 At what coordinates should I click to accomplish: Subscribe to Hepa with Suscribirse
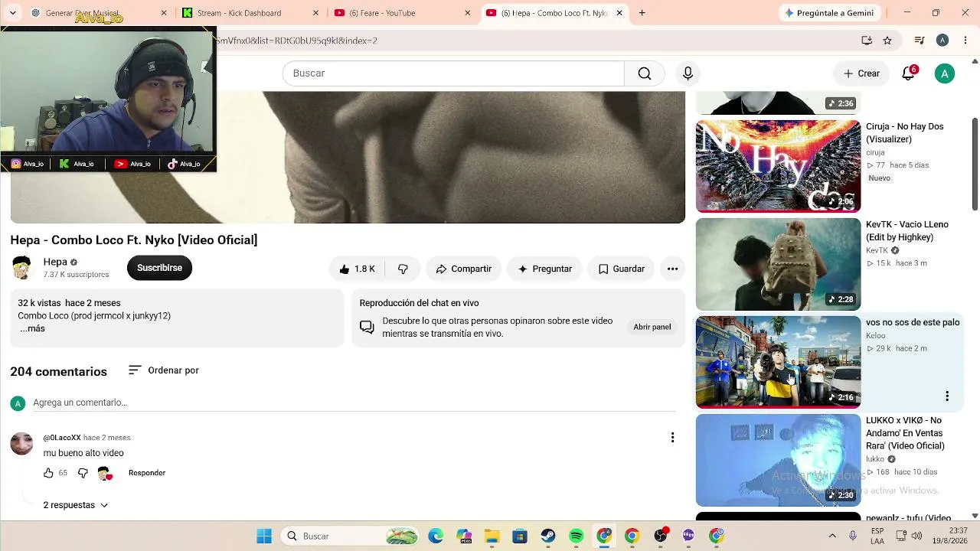(159, 268)
